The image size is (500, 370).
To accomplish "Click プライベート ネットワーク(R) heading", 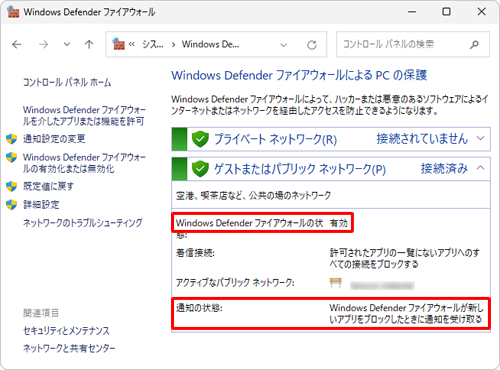I will click(x=275, y=139).
